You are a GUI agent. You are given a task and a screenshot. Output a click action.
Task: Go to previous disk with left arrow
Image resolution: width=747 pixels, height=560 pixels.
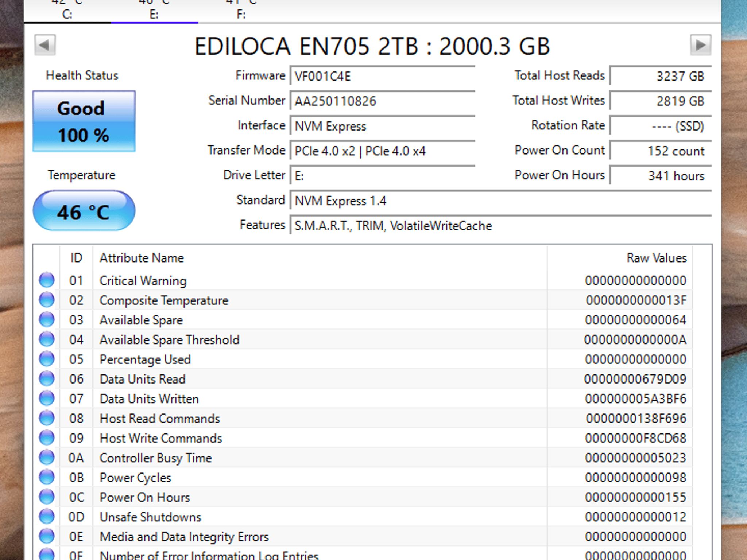tap(45, 45)
